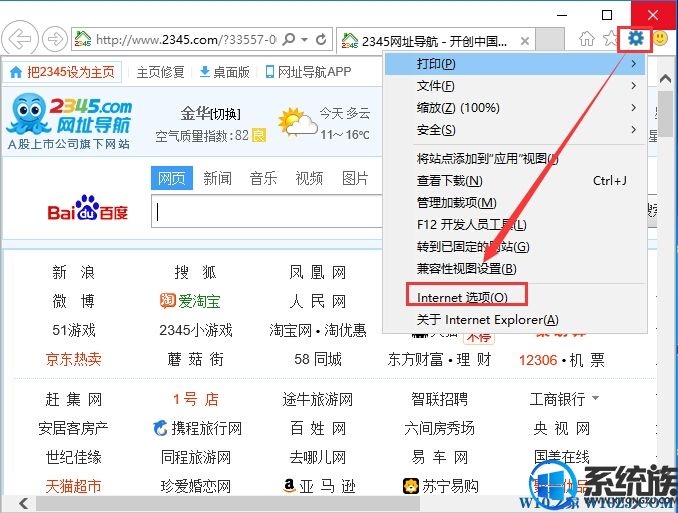
Task: Click the URL address field
Action: (x=186, y=40)
